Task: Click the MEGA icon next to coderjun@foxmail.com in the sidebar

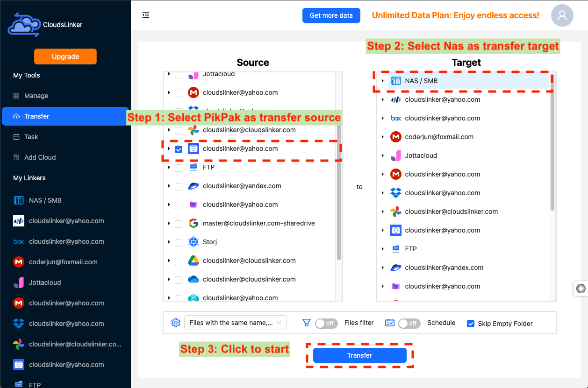Action: pos(19,262)
